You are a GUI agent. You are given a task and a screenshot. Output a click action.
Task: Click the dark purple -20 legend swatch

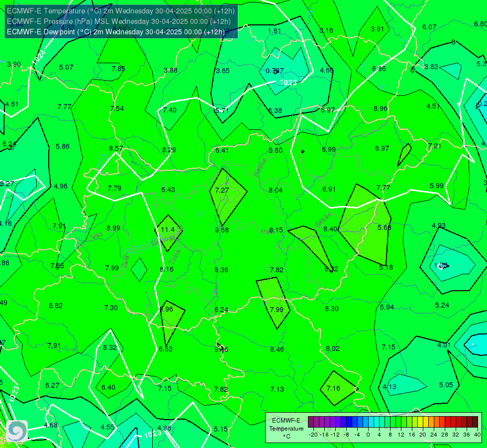pyautogui.click(x=310, y=422)
